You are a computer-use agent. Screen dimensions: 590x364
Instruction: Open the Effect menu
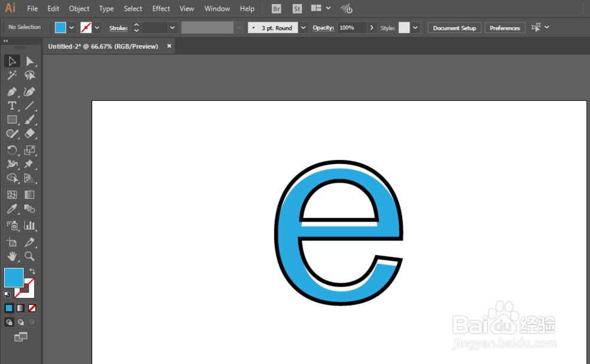point(161,8)
